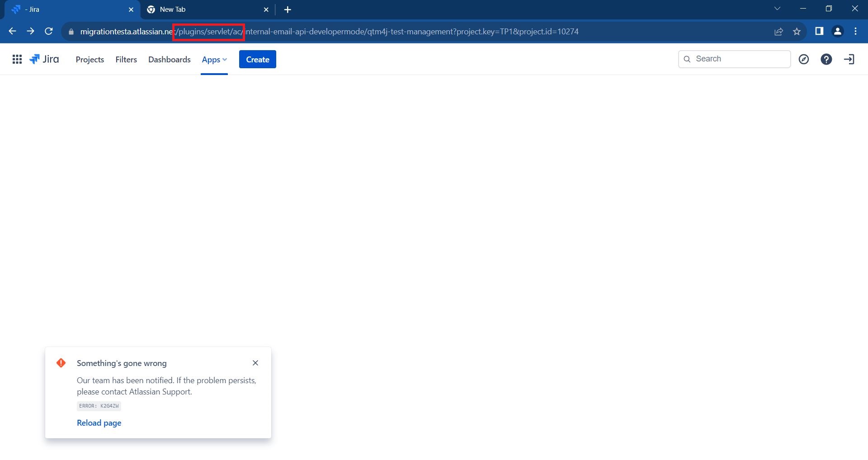Switch to the New Tab browser tab
This screenshot has height=460, width=868.
click(208, 9)
